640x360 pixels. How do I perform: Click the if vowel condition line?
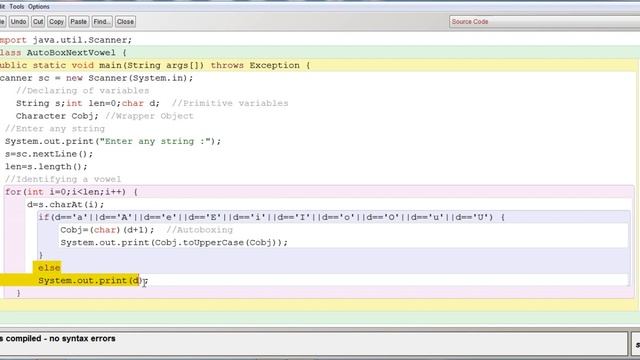272,217
